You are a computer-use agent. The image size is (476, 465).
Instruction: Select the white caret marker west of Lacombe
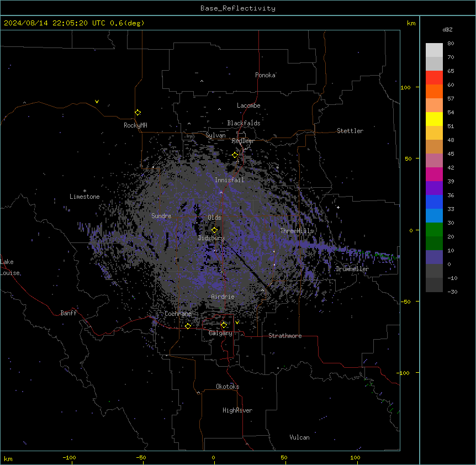click(219, 109)
